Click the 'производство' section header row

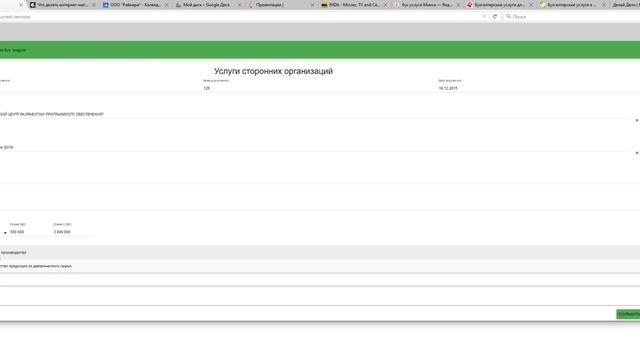coord(320,252)
